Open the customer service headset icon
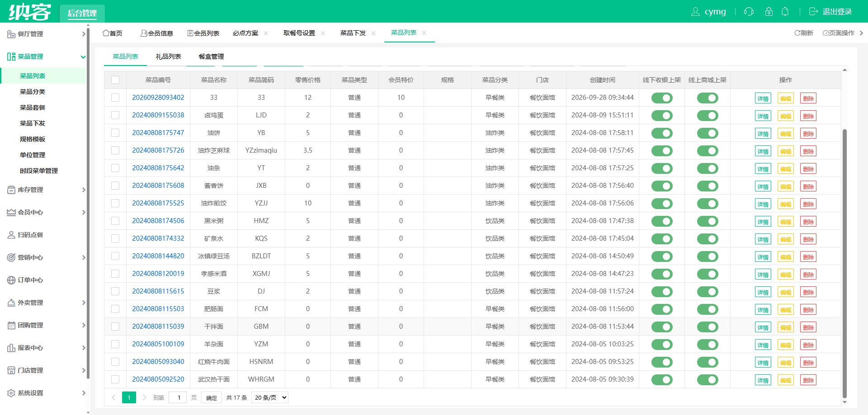Image resolution: width=868 pixels, height=415 pixels. (749, 12)
